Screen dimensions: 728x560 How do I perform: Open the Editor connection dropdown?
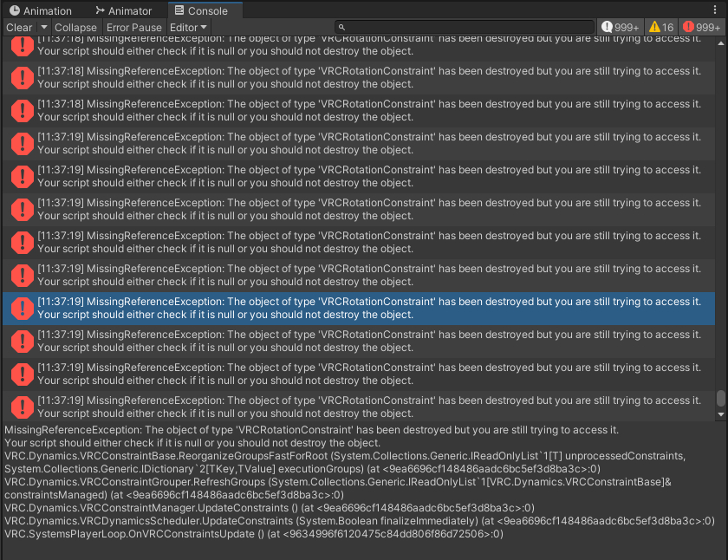coord(188,27)
